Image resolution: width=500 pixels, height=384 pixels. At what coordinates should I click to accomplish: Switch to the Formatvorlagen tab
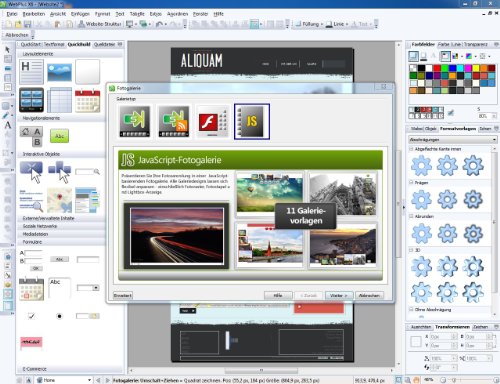tap(458, 129)
